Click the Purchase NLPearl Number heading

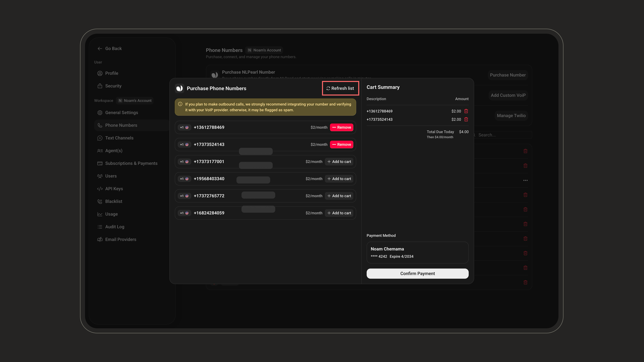tap(248, 72)
